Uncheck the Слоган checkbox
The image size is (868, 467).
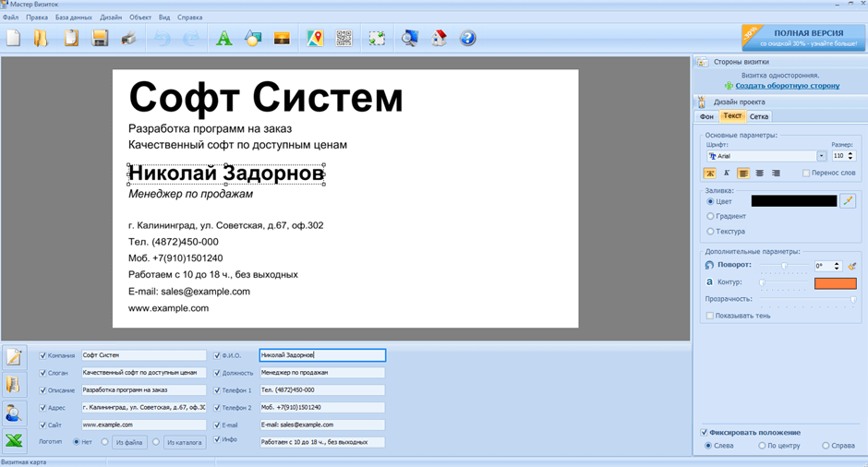(43, 373)
